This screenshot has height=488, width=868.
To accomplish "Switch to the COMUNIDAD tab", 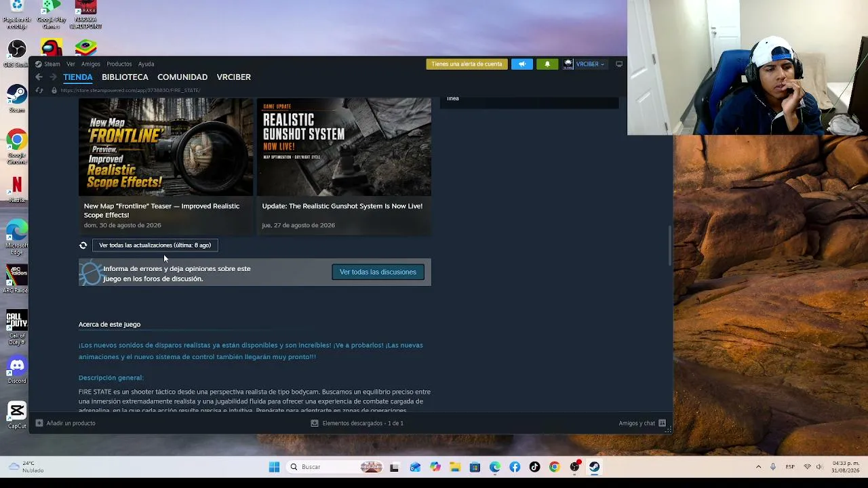I will click(x=182, y=77).
